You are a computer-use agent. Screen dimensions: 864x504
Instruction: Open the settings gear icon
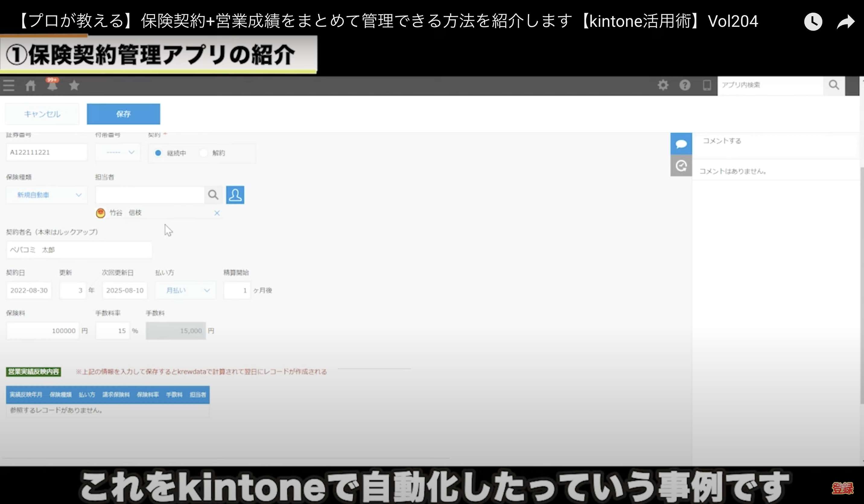click(663, 85)
